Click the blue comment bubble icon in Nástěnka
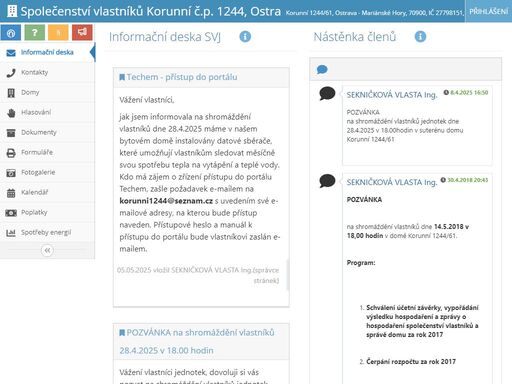Image resolution: width=512 pixels, height=384 pixels. point(322,70)
